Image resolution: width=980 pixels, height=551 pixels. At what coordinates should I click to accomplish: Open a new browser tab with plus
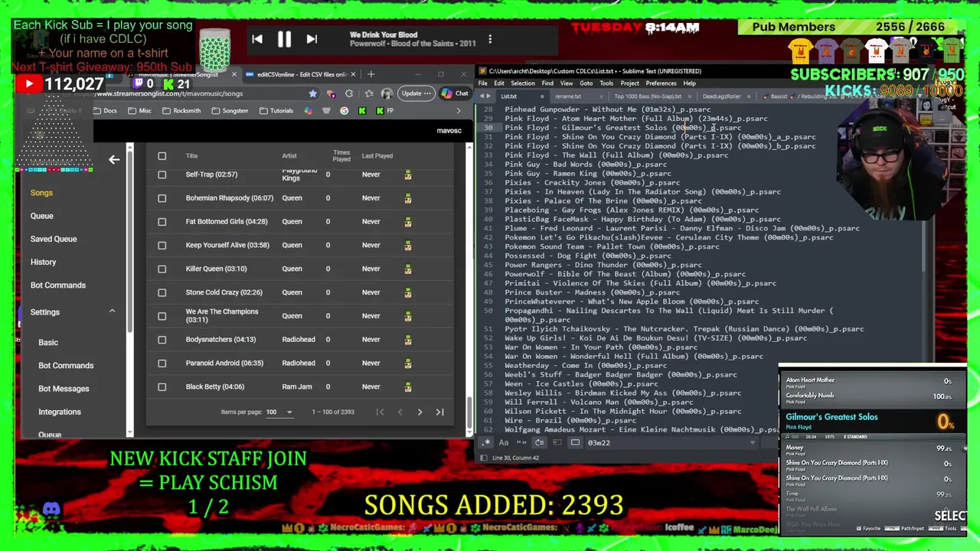pyautogui.click(x=371, y=74)
